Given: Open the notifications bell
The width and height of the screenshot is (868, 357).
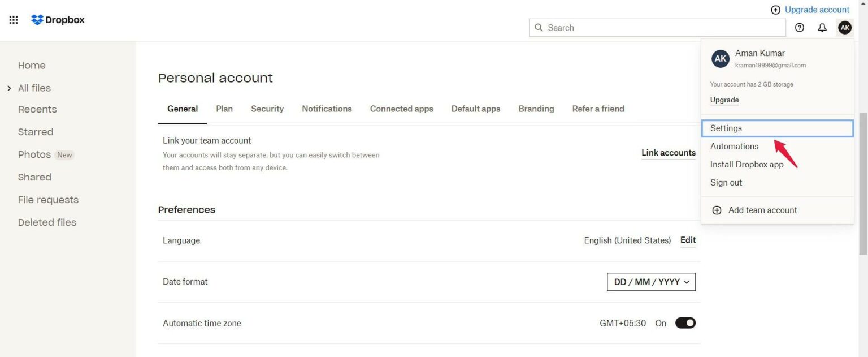Looking at the screenshot, I should pyautogui.click(x=822, y=27).
